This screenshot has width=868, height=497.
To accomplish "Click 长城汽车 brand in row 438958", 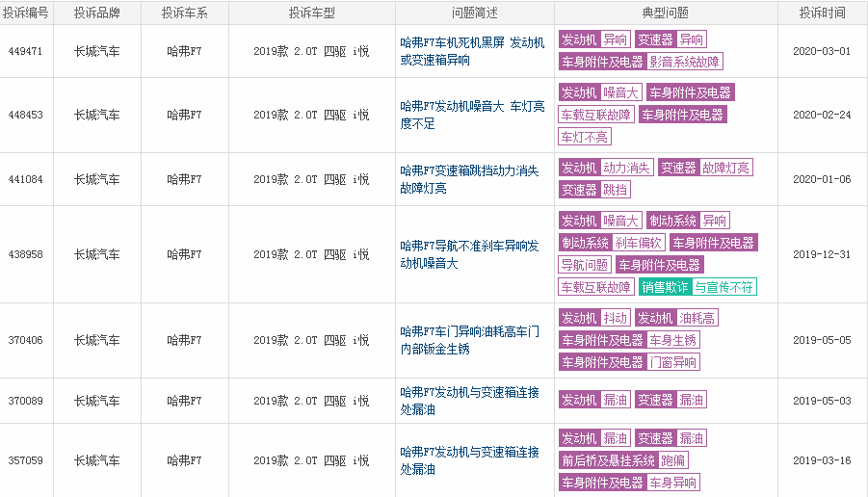I will tap(97, 254).
